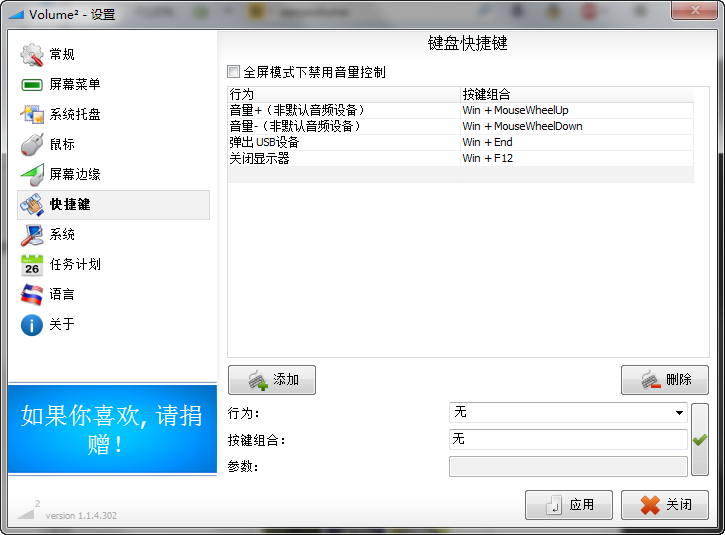Viewport: 725px width, 535px height.
Task: Click the 删除 button label
Action: coord(679,380)
